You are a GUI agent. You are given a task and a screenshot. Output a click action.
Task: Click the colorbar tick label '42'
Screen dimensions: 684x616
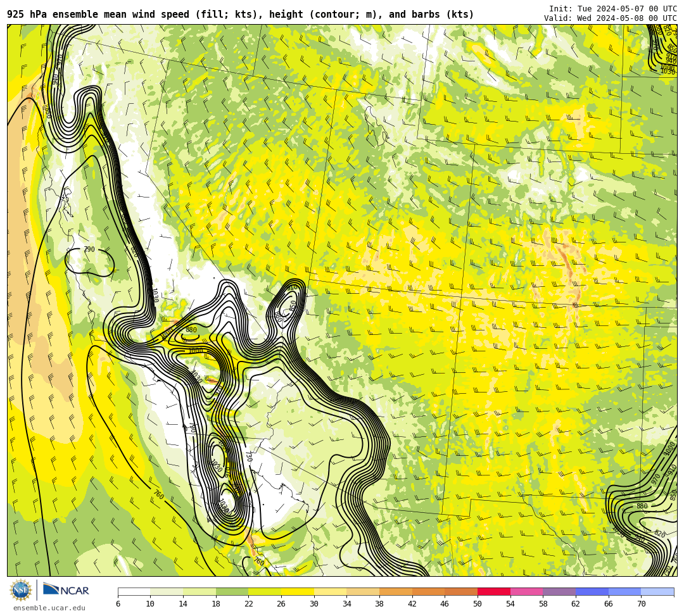coord(412,604)
